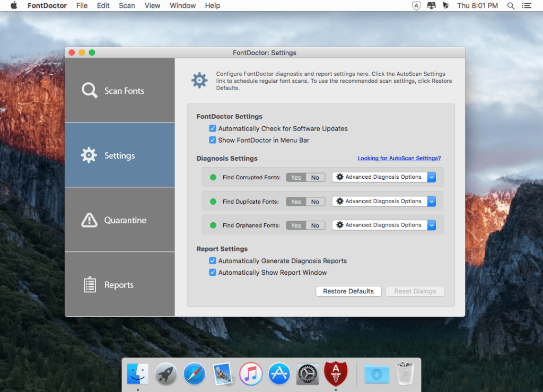Click the clock in the menu bar
The image size is (543, 392).
click(477, 6)
